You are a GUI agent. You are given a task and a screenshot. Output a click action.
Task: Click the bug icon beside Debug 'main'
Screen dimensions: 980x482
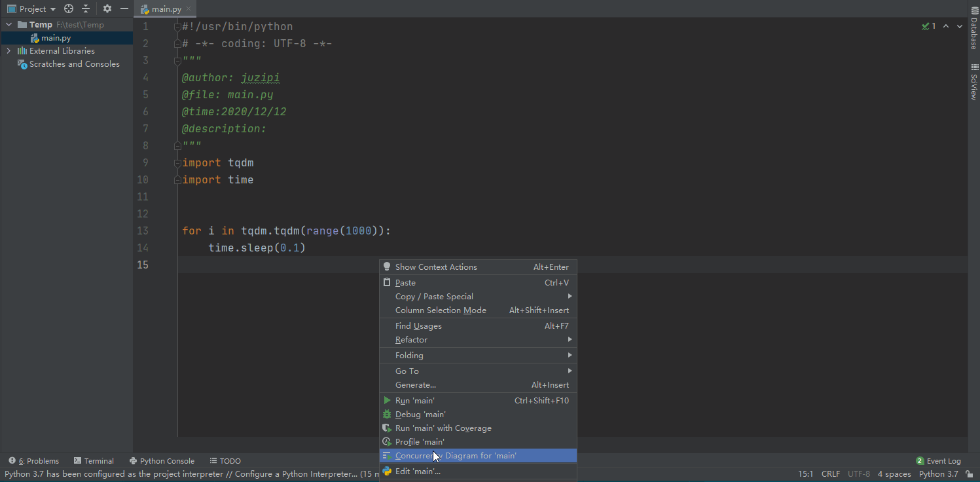(x=387, y=415)
